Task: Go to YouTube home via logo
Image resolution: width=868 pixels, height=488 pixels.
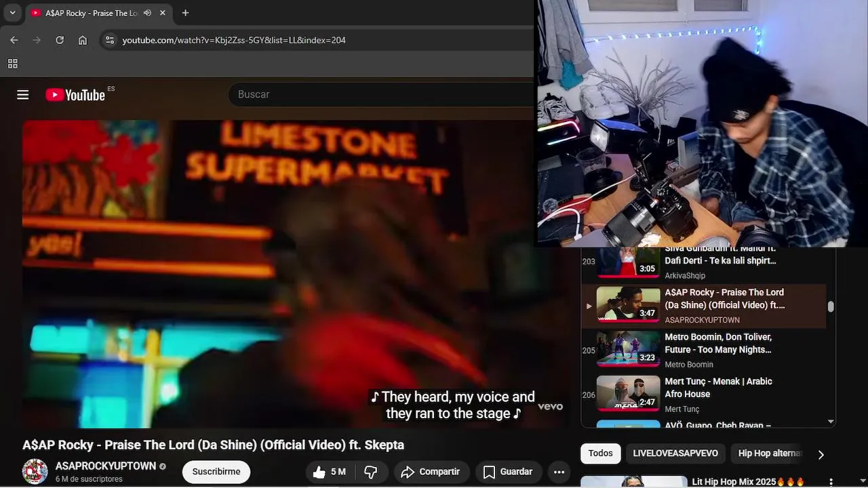Action: click(75, 95)
